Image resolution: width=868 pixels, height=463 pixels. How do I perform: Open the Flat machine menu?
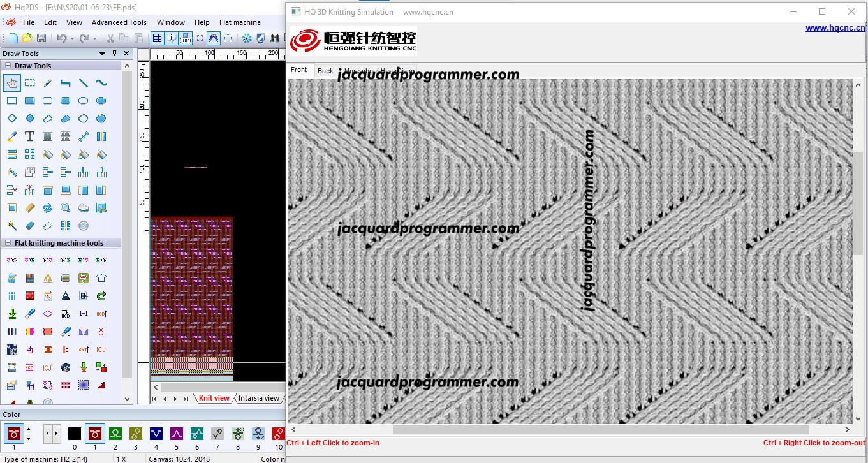click(x=240, y=22)
